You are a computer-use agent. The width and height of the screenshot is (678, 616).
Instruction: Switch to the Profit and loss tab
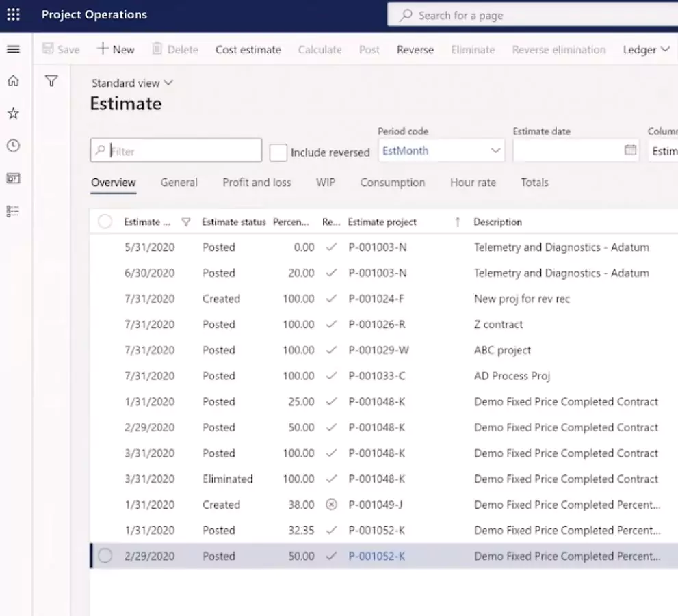tap(257, 183)
